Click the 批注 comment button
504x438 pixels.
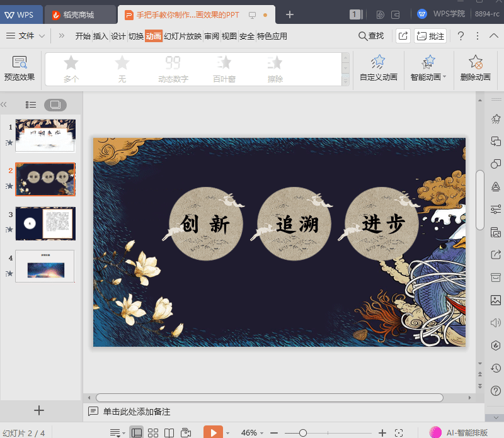430,36
